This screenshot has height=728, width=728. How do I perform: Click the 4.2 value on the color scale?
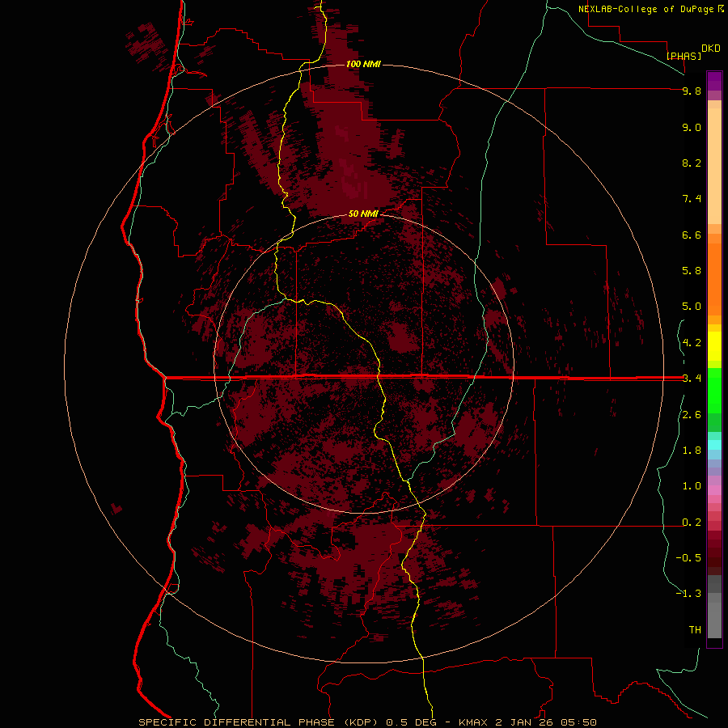click(692, 343)
